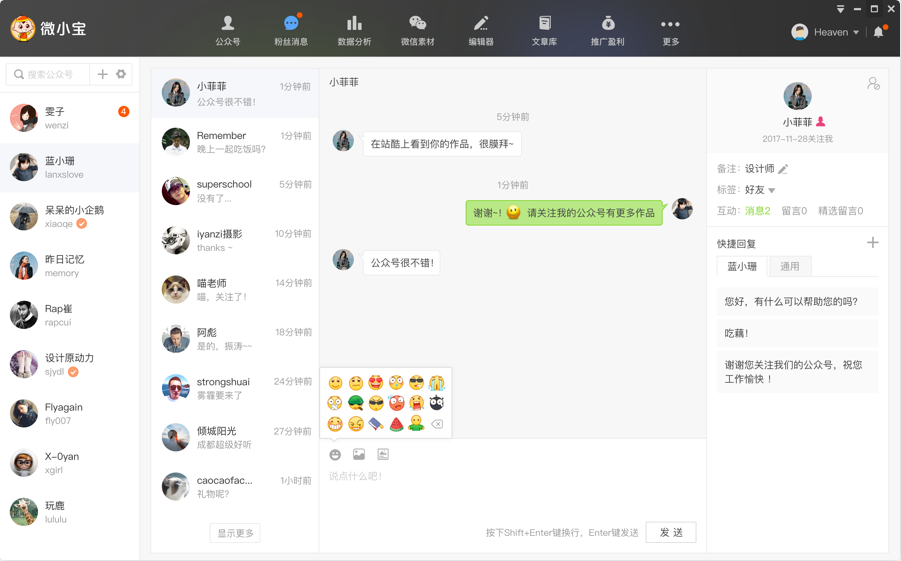Pick the heart-eyes emoji

click(x=376, y=382)
